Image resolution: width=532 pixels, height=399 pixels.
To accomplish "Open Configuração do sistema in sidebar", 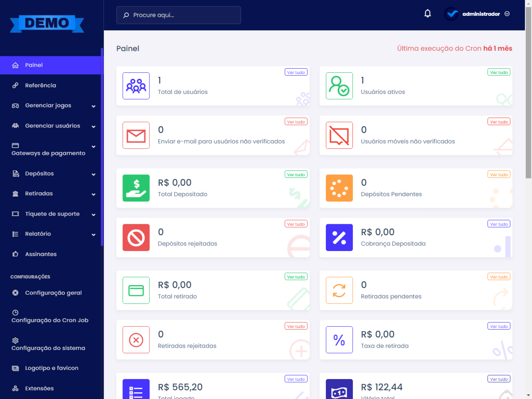I will (52, 344).
